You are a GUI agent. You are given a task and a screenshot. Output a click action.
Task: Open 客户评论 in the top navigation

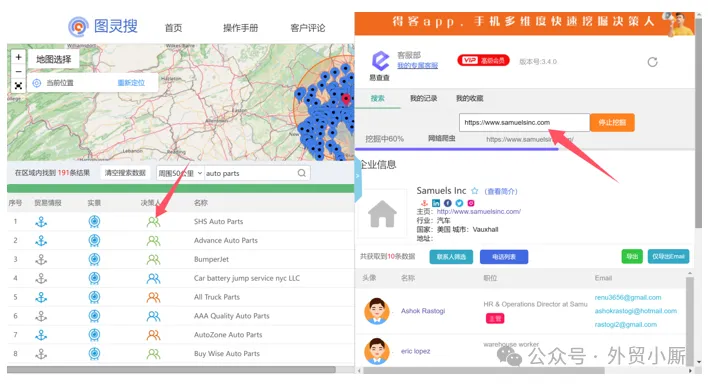coord(308,28)
